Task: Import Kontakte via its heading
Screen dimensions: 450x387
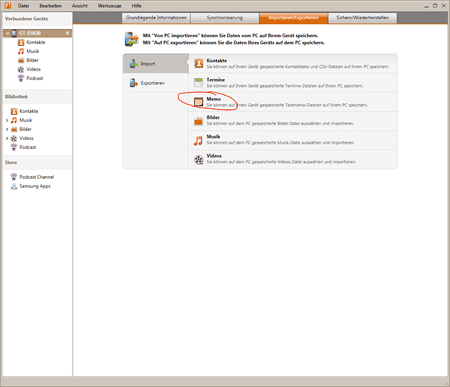Action: coord(217,61)
